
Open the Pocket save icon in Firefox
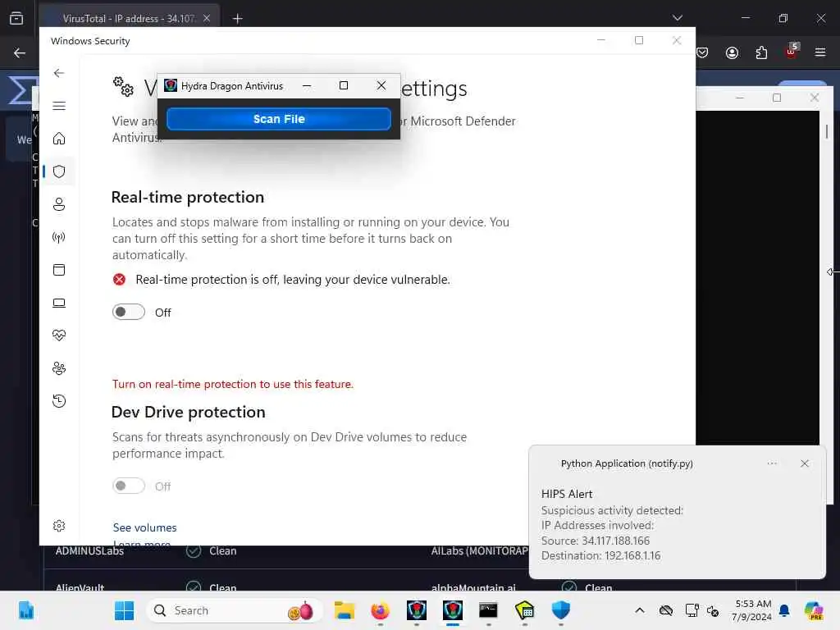click(703, 52)
